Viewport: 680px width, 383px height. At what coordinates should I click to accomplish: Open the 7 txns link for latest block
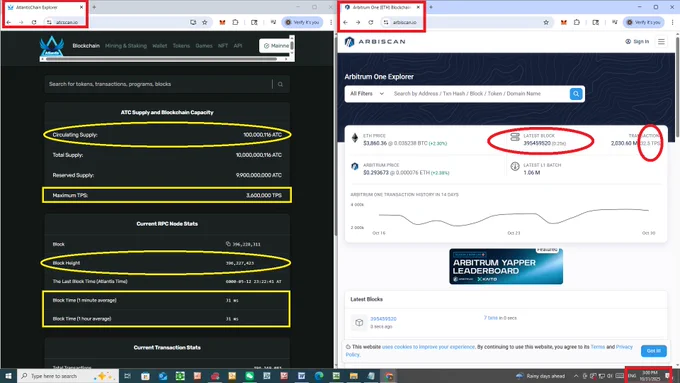490,318
